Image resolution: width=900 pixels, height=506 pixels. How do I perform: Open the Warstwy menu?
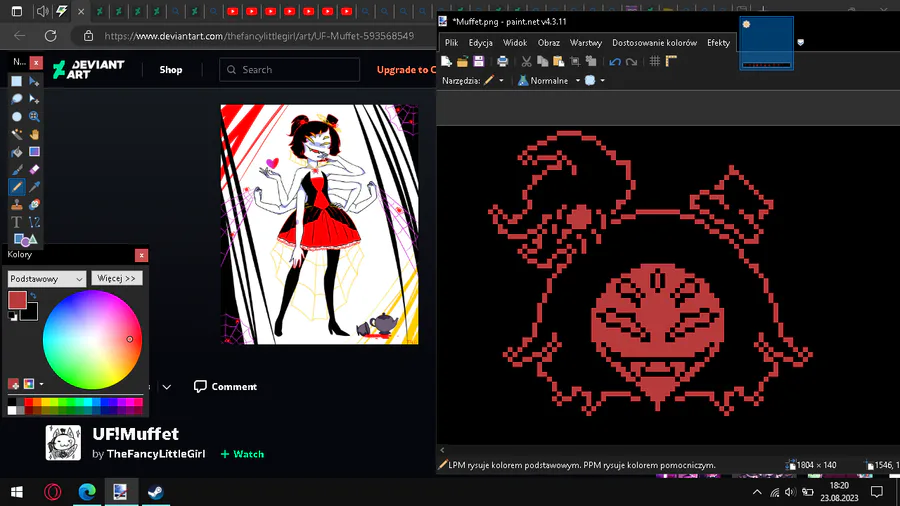click(x=585, y=42)
